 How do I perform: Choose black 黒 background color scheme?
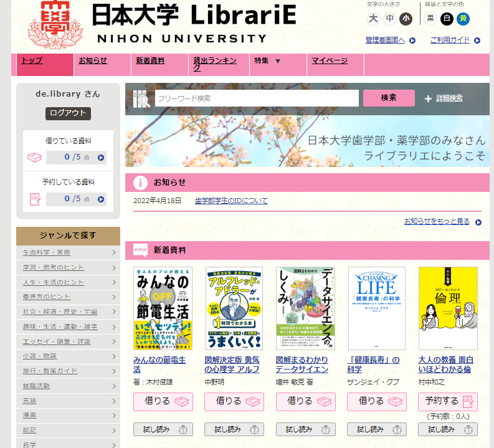pos(430,19)
